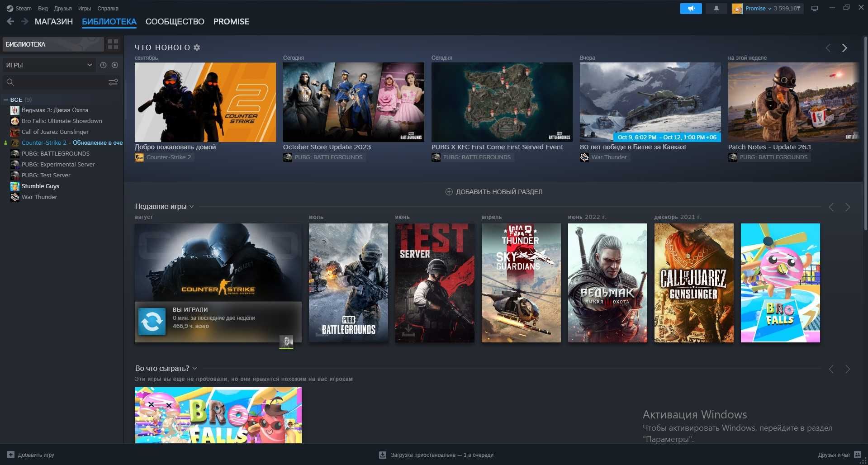The height and width of the screenshot is (465, 868).
Task: Open the announcements megaphone button
Action: 691,9
